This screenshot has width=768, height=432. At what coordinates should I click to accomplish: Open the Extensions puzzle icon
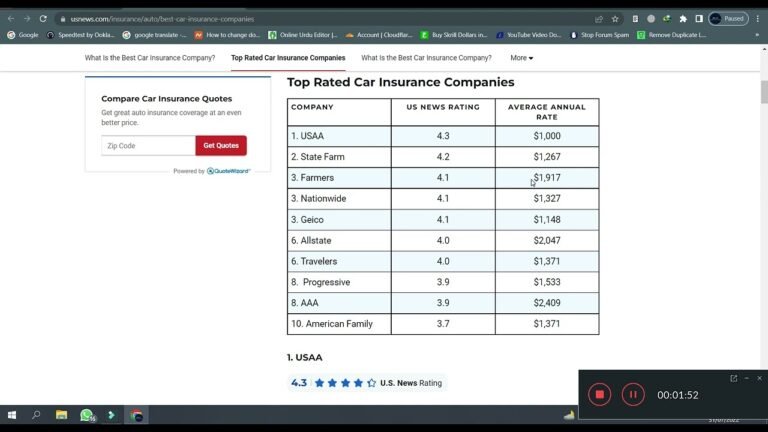tap(683, 19)
